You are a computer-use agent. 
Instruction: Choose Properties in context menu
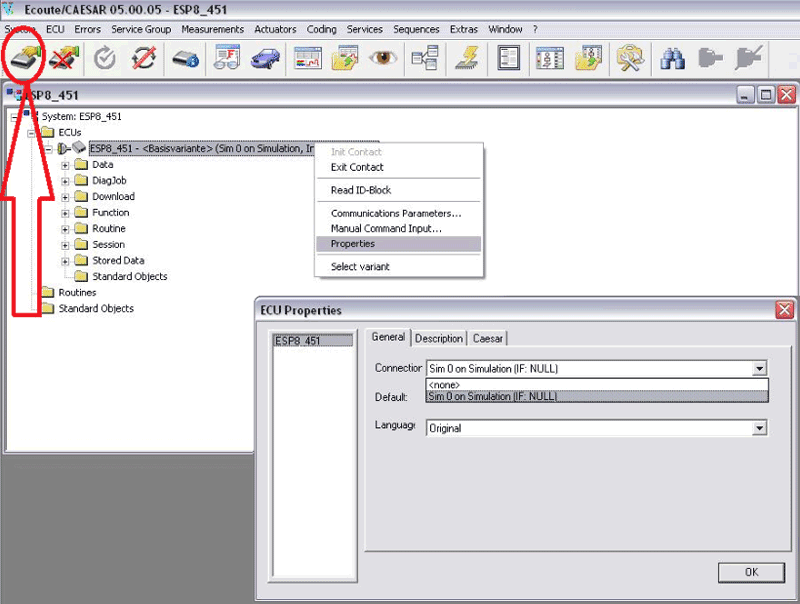pyautogui.click(x=398, y=244)
